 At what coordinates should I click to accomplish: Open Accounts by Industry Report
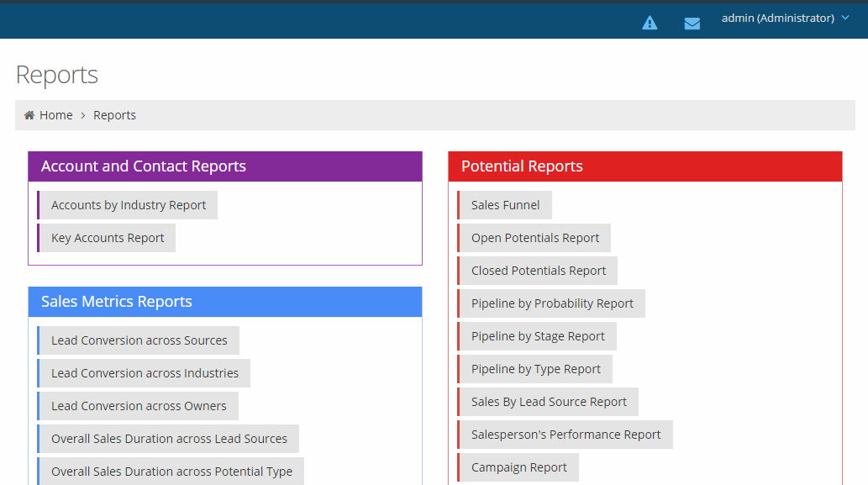tap(128, 205)
